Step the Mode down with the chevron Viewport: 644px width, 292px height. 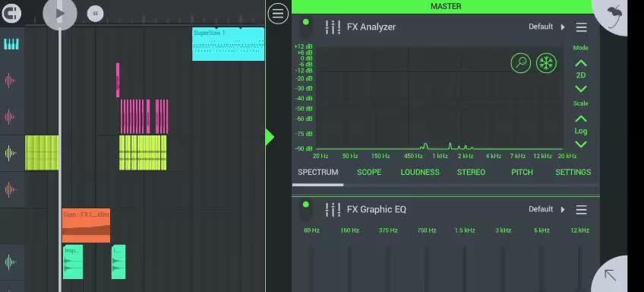[580, 88]
